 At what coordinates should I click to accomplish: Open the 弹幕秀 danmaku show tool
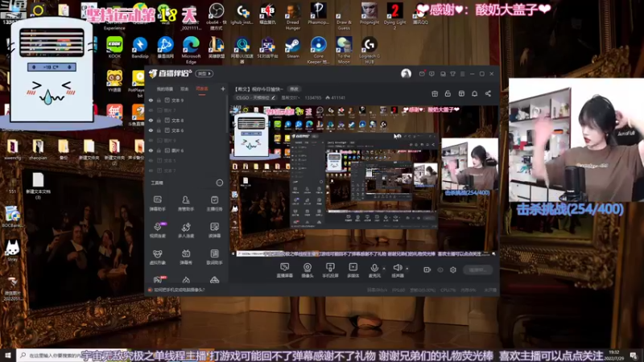pos(186,257)
